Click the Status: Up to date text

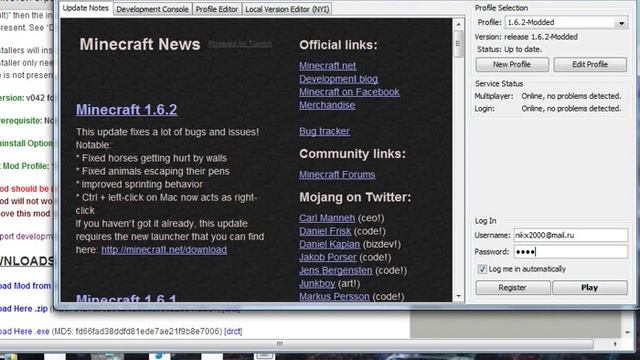tap(509, 49)
